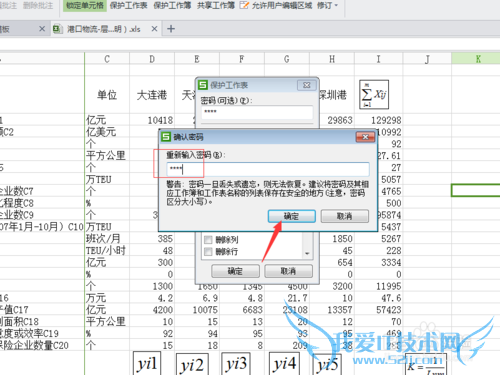500x375 pixels.
Task: Click cell containing 3334
Action: pos(379,262)
